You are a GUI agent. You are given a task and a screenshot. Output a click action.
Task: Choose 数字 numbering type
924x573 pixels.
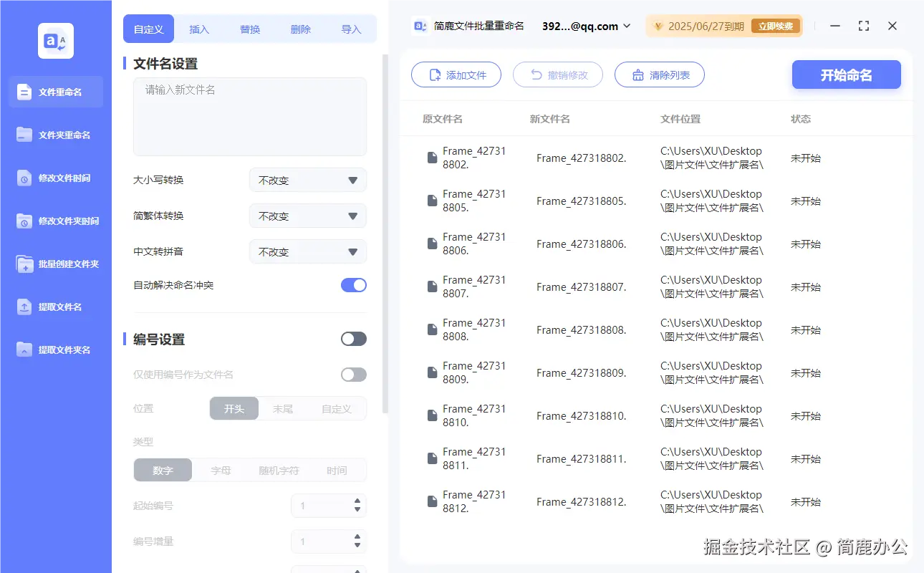[x=163, y=471]
